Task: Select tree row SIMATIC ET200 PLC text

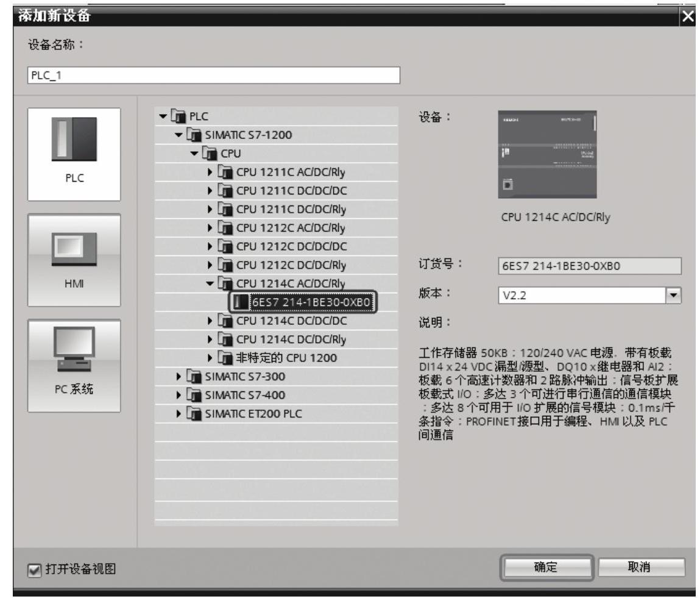Action: [253, 414]
